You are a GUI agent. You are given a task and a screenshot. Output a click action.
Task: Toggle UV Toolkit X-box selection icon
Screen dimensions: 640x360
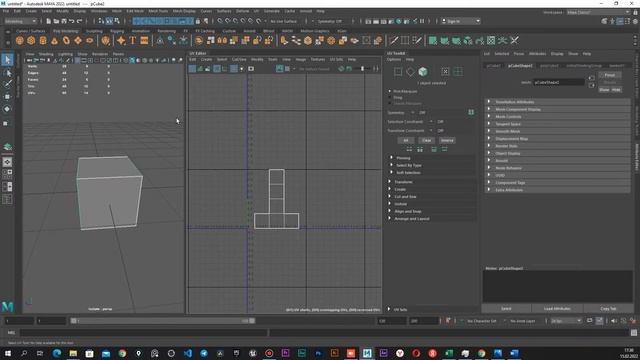445,72
